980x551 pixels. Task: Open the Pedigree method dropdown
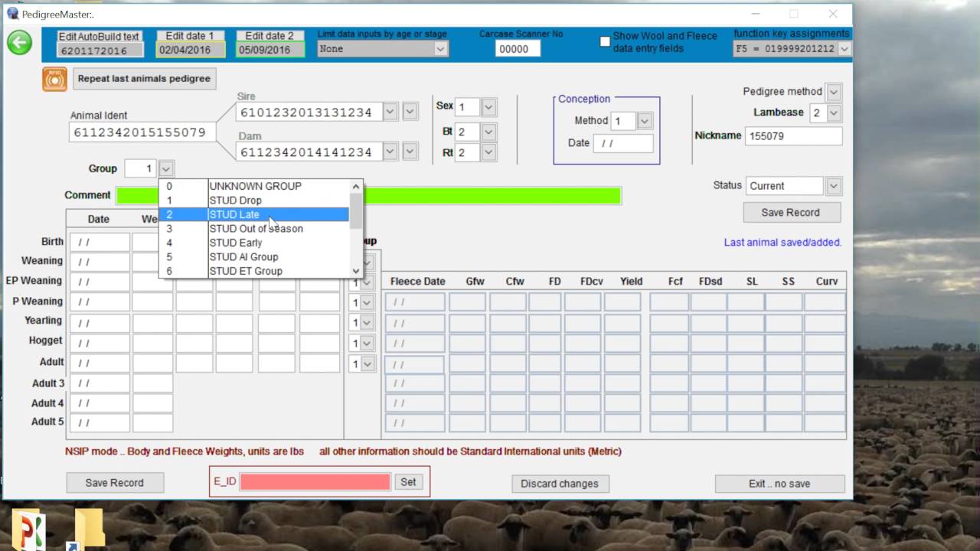834,92
